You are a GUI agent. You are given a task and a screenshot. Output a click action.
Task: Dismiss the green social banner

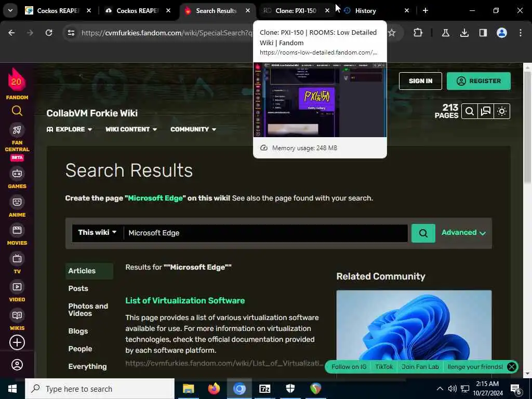pos(512,367)
